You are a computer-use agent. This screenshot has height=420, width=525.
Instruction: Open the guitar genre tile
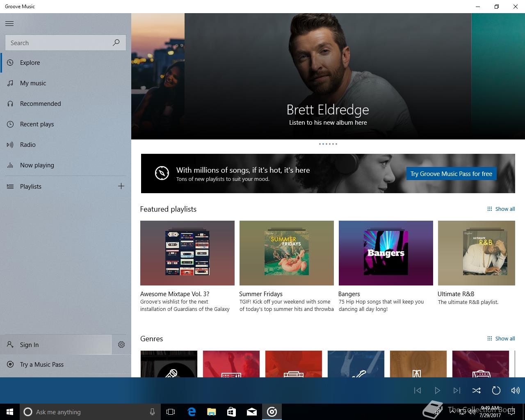click(356, 364)
